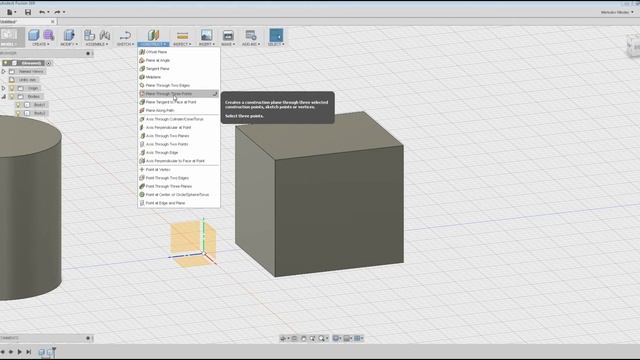Expand the Origin tree node

coord(4,88)
